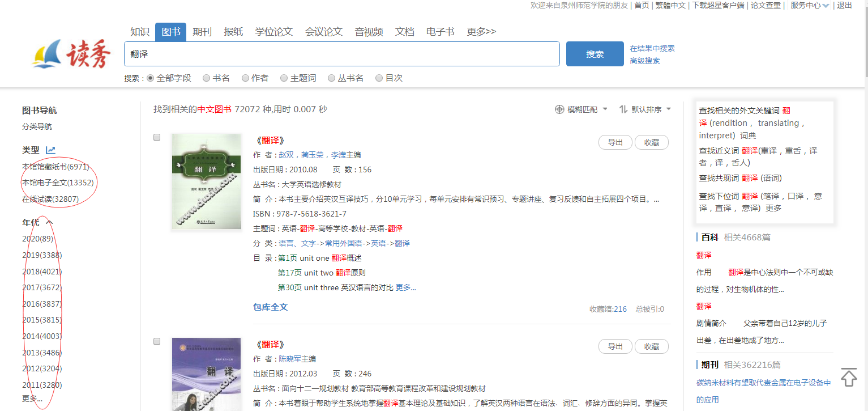Click 导出 button on first book
The width and height of the screenshot is (868, 411).
615,142
